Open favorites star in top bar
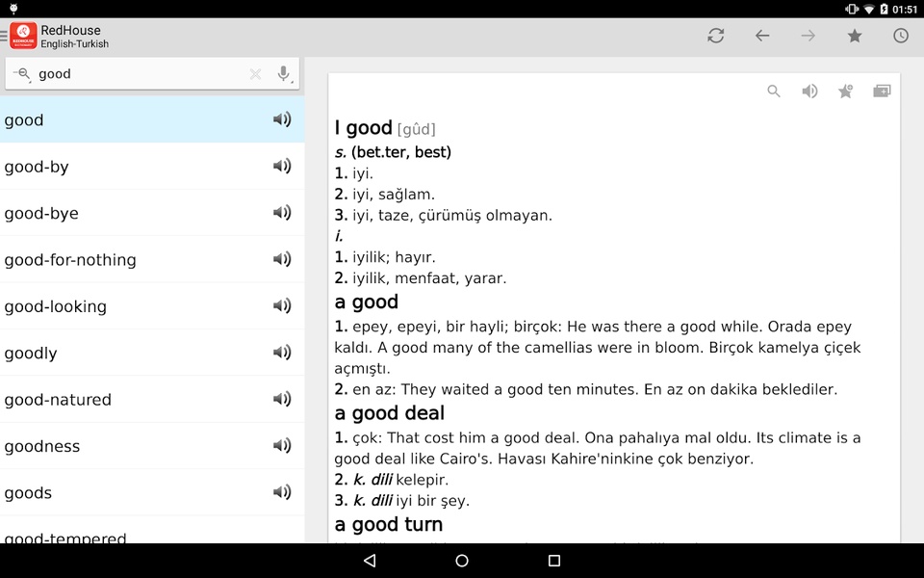924x578 pixels. [855, 36]
